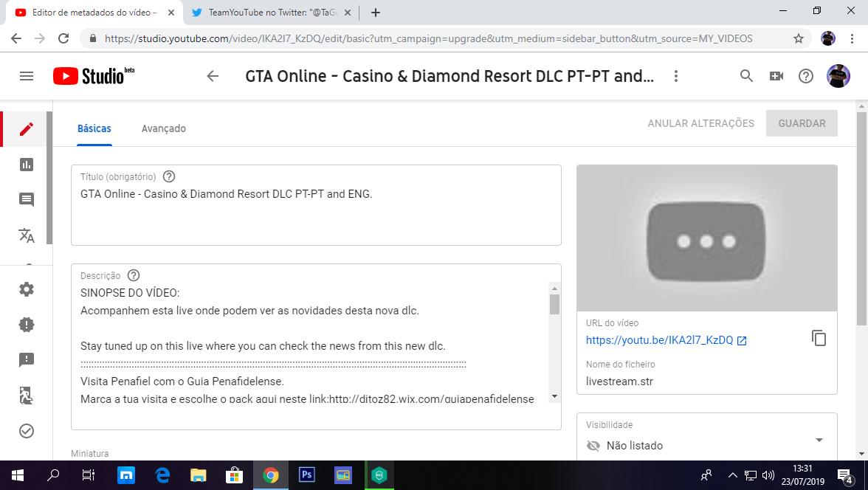This screenshot has width=868, height=490.
Task: Click the Miniatura section label
Action: 90,453
